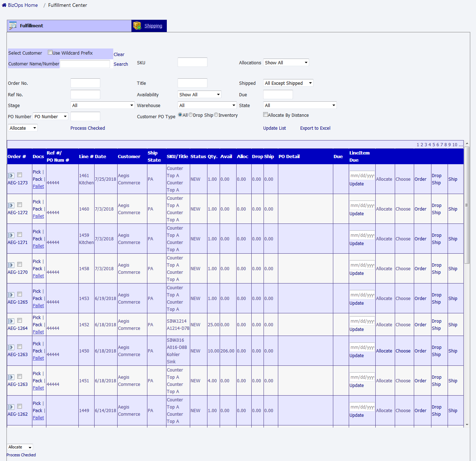Click the Shipping box icon
Viewport: 476px width, 461px height.
pyautogui.click(x=137, y=26)
